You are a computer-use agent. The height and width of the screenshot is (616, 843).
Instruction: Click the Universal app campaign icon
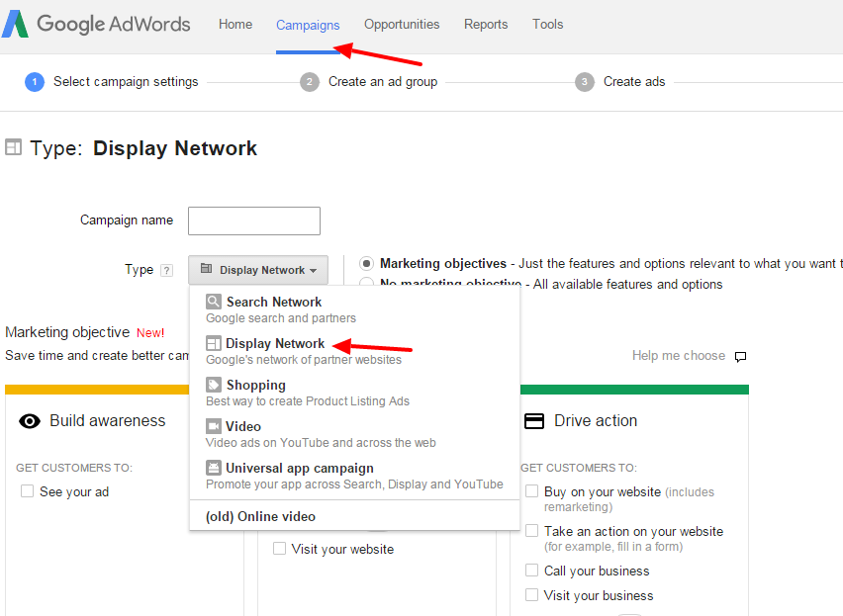tap(214, 468)
